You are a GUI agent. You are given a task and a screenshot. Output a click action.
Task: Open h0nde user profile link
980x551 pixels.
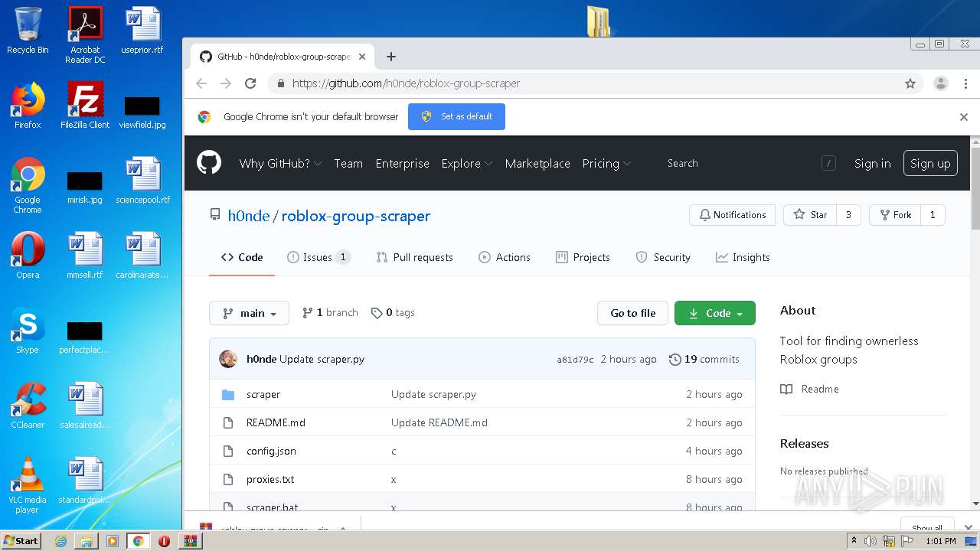[249, 216]
